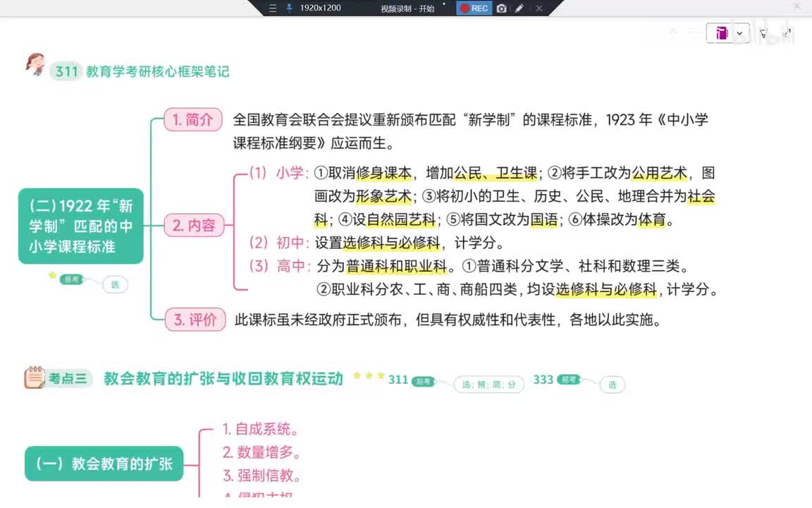The width and height of the screenshot is (812, 508).
Task: Click the 视频录制 - 开始 status text
Action: (407, 8)
